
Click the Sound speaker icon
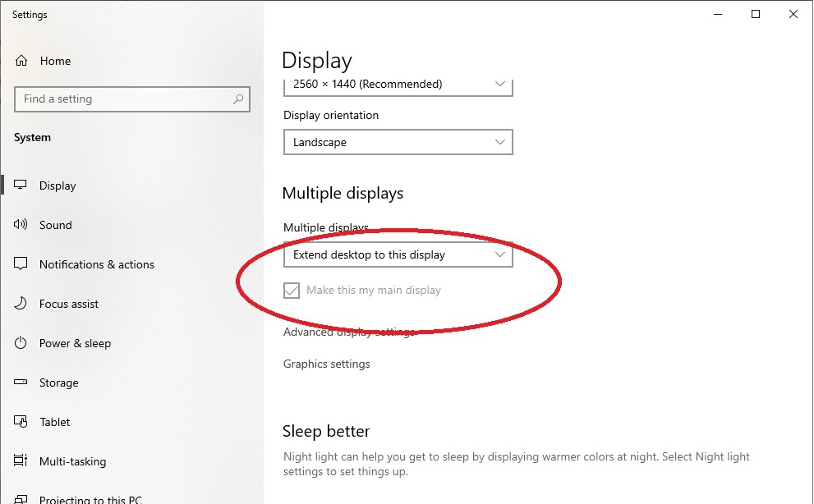coord(21,224)
